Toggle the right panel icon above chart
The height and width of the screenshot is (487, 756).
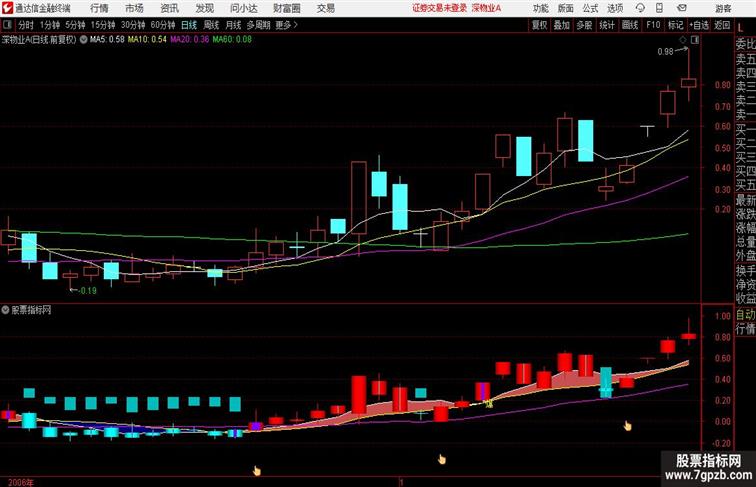tap(695, 40)
